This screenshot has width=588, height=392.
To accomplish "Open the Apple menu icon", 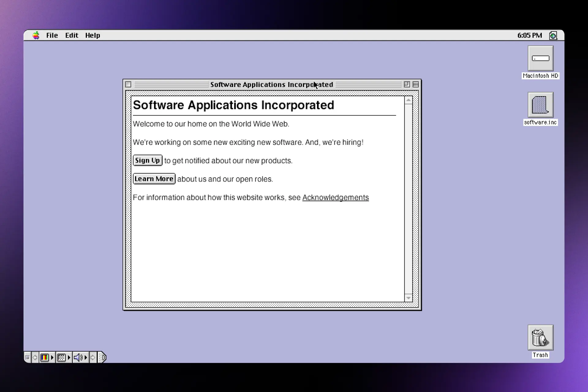I will click(36, 36).
